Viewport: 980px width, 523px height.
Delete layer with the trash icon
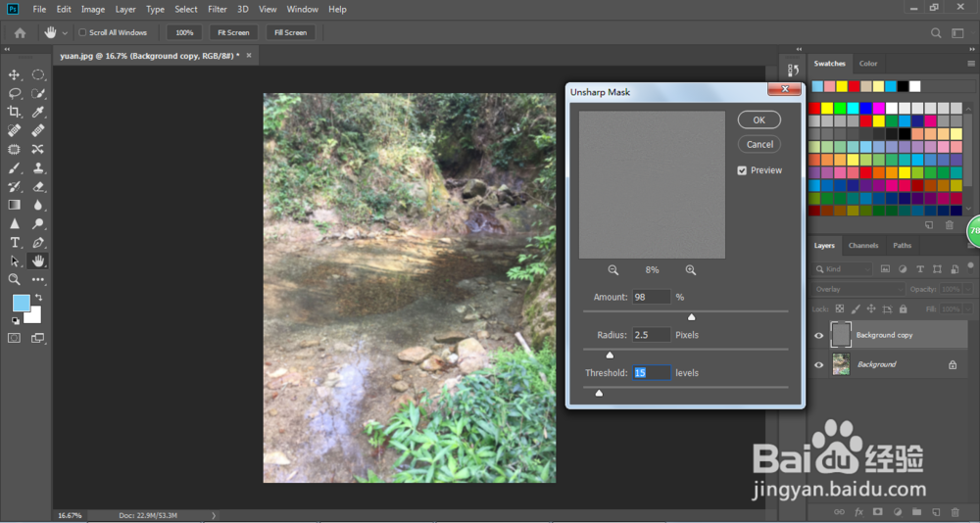click(x=955, y=512)
